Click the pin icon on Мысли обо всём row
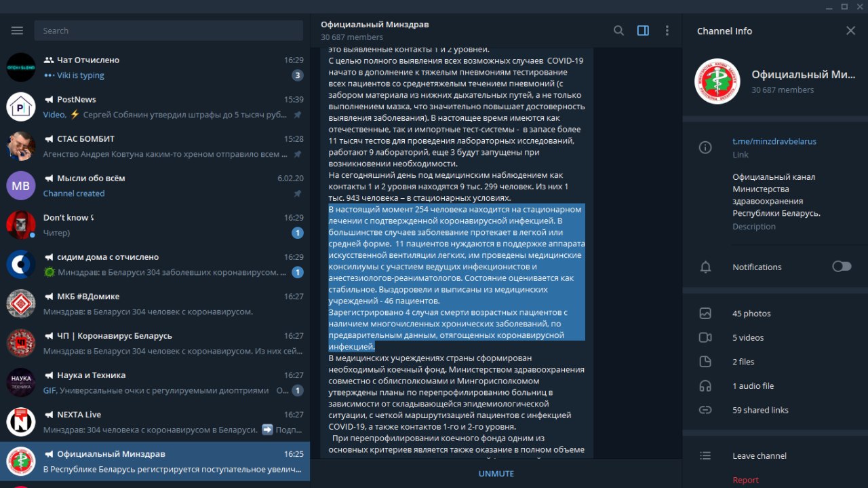Screen dimensions: 868x488 [x=297, y=193]
